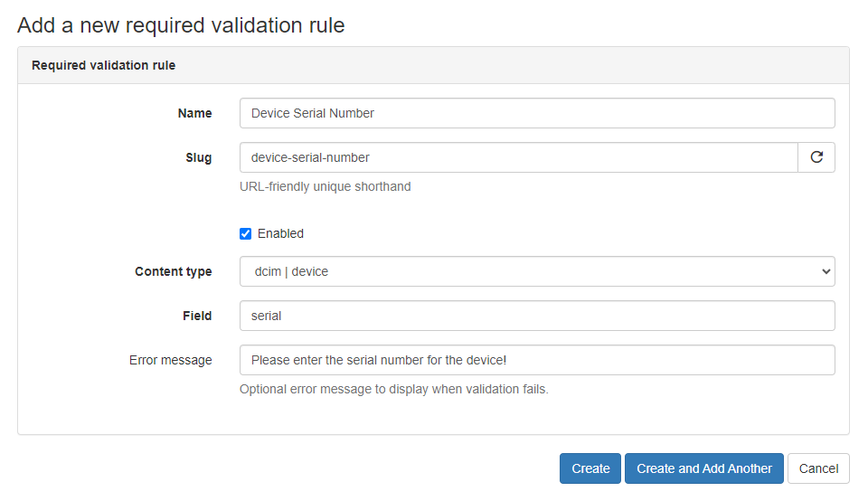Click the bold "Slug" field label

click(x=198, y=157)
